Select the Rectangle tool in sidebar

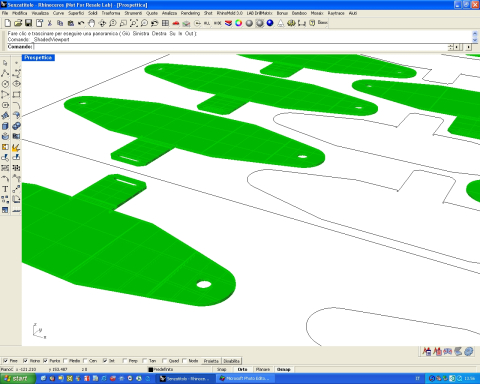pos(16,94)
